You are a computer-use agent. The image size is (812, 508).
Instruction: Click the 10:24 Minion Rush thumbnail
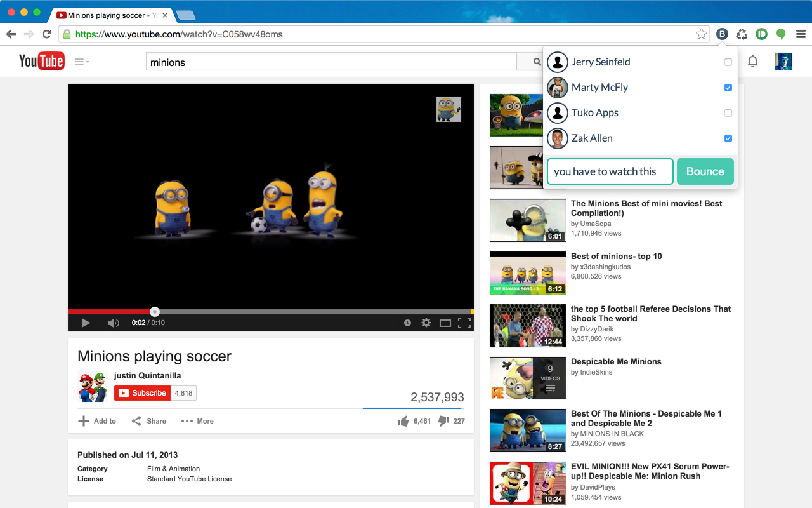pos(528,483)
